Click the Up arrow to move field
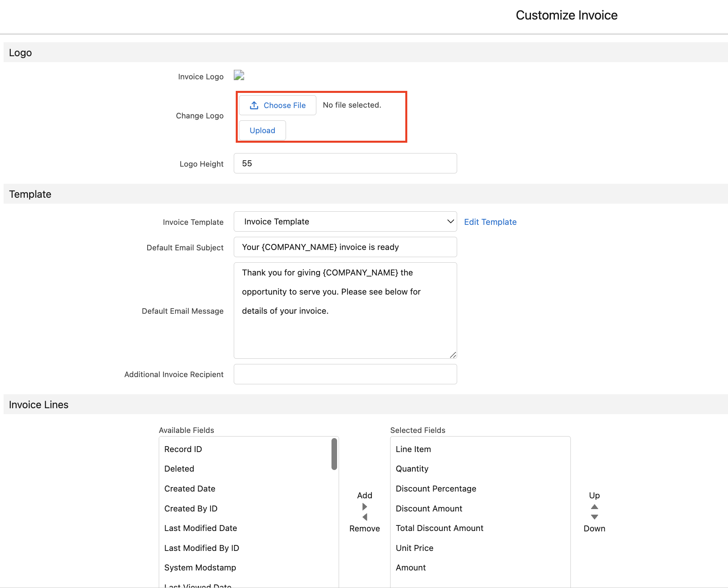 click(x=594, y=507)
